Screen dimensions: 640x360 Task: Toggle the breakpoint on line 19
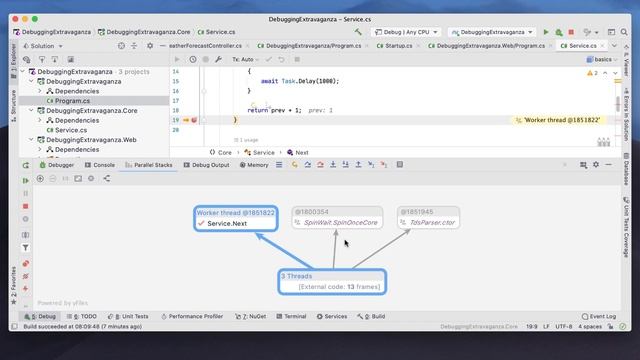(x=194, y=120)
